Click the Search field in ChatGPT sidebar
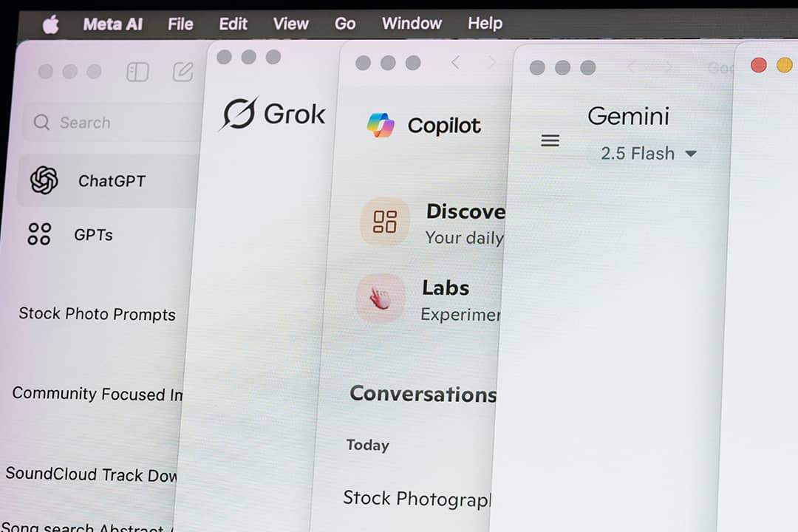The height and width of the screenshot is (532, 798). [112, 122]
